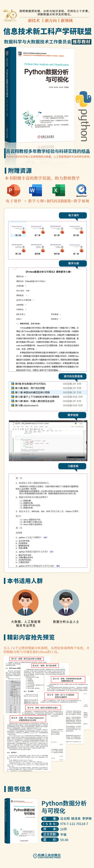Image resolution: width=94 pixels, height=868 pixels.
Task: Click the 正文页数 label in book info
Action: (x=50, y=834)
